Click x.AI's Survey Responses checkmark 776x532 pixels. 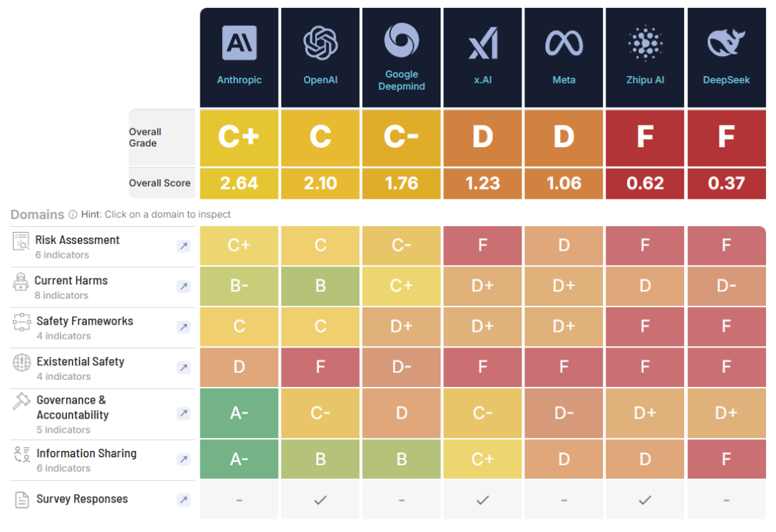point(483,500)
